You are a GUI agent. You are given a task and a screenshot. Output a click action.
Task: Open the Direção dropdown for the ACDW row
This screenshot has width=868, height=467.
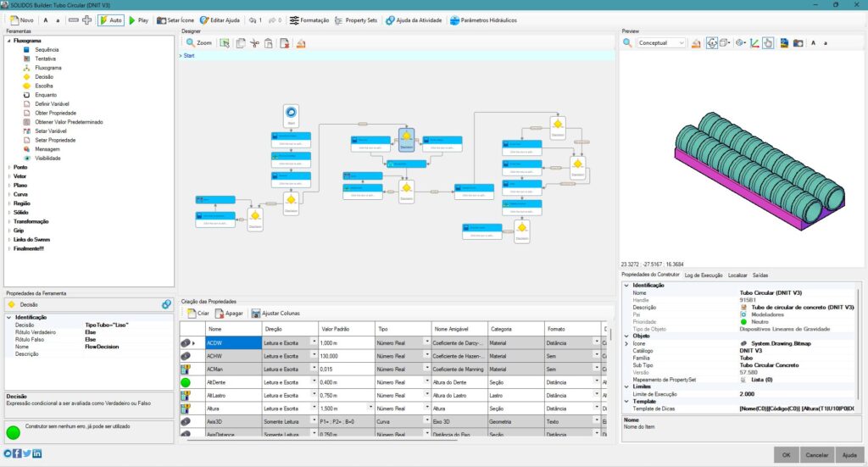[x=314, y=342]
